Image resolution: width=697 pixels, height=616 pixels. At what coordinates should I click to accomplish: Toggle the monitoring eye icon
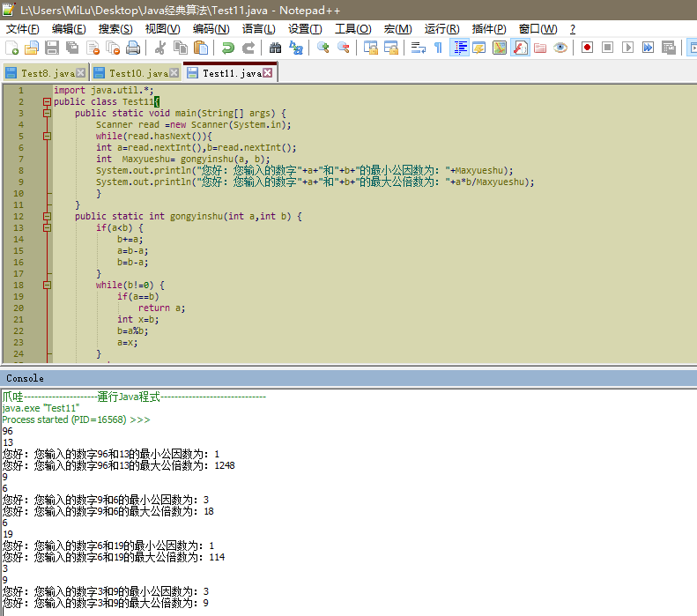(560, 48)
